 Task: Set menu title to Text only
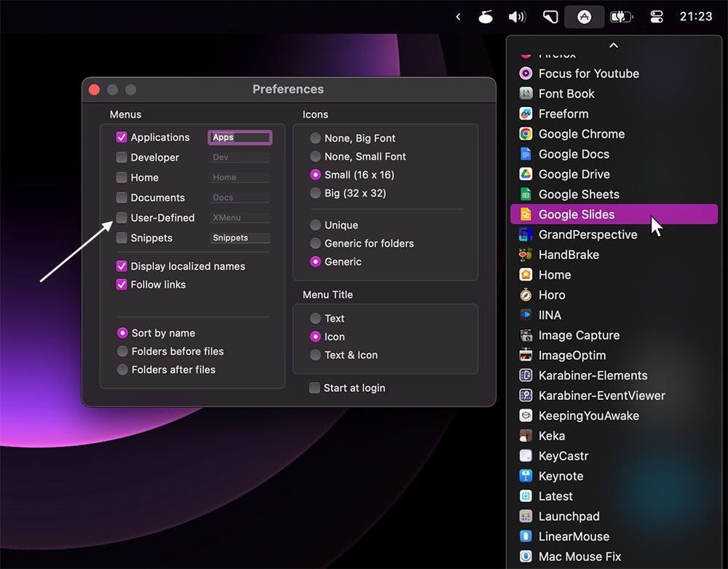coord(315,318)
